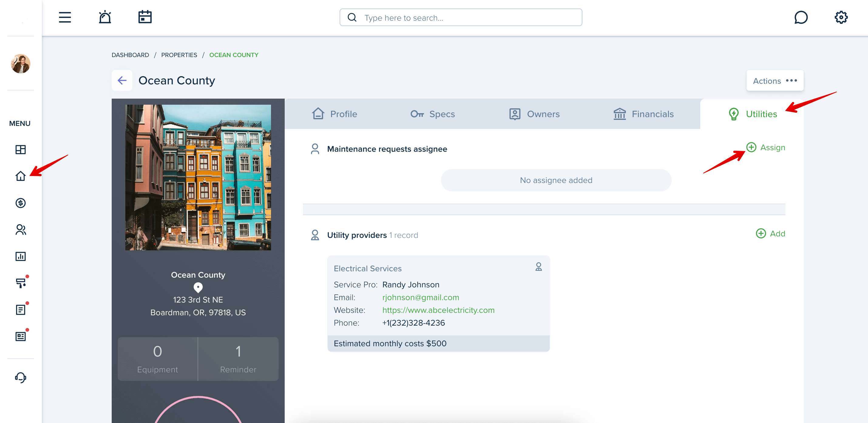Click the 123 3rd St NE address
The width and height of the screenshot is (868, 423).
(x=198, y=300)
